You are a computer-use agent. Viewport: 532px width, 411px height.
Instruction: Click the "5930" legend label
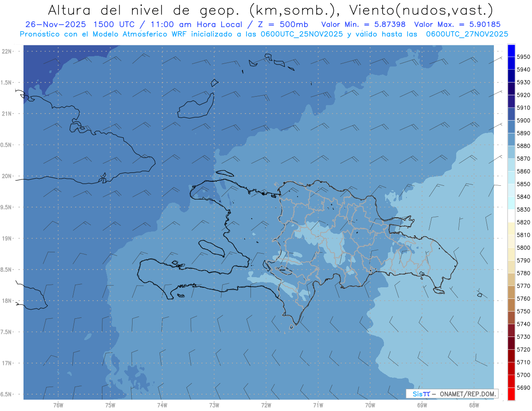(x=524, y=82)
